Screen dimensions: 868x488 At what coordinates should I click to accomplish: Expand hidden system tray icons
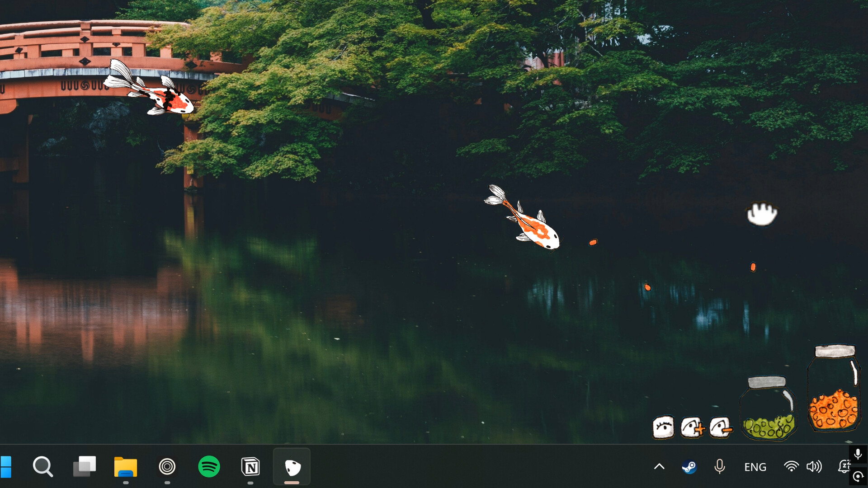tap(659, 467)
